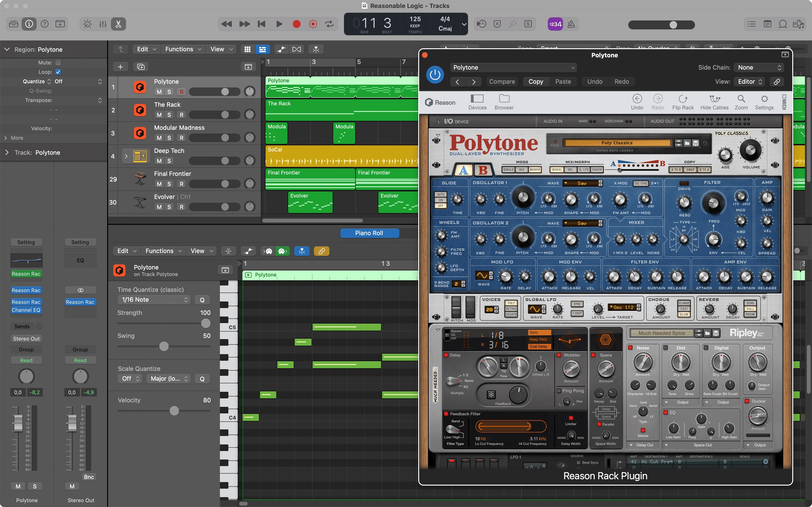Toggle Piano Roll catch playhead button
Image resolution: width=812 pixels, height=507 pixels.
(301, 251)
